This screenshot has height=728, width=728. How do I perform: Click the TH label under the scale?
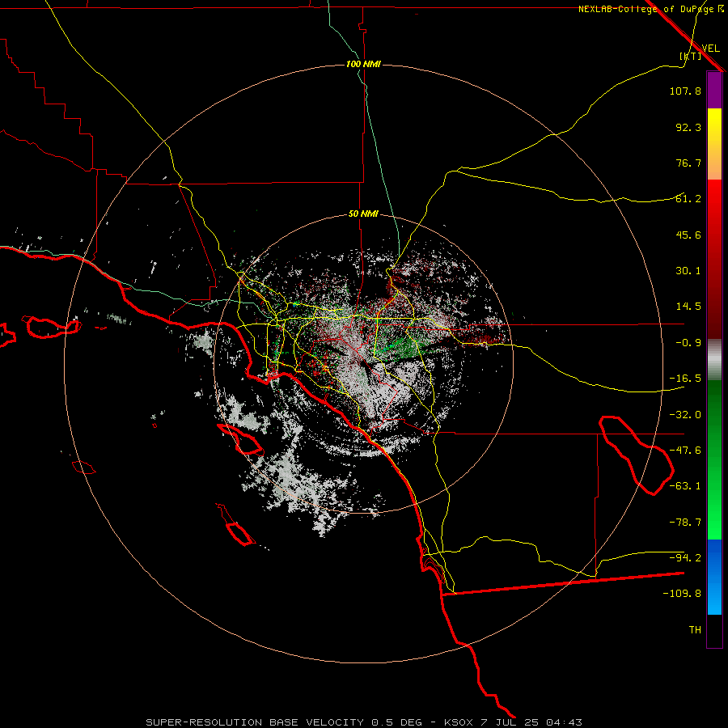pyautogui.click(x=695, y=630)
